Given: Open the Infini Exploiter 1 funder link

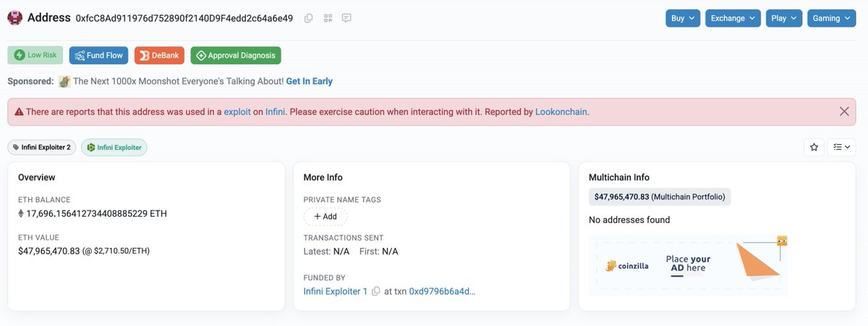Looking at the screenshot, I should pyautogui.click(x=336, y=291).
